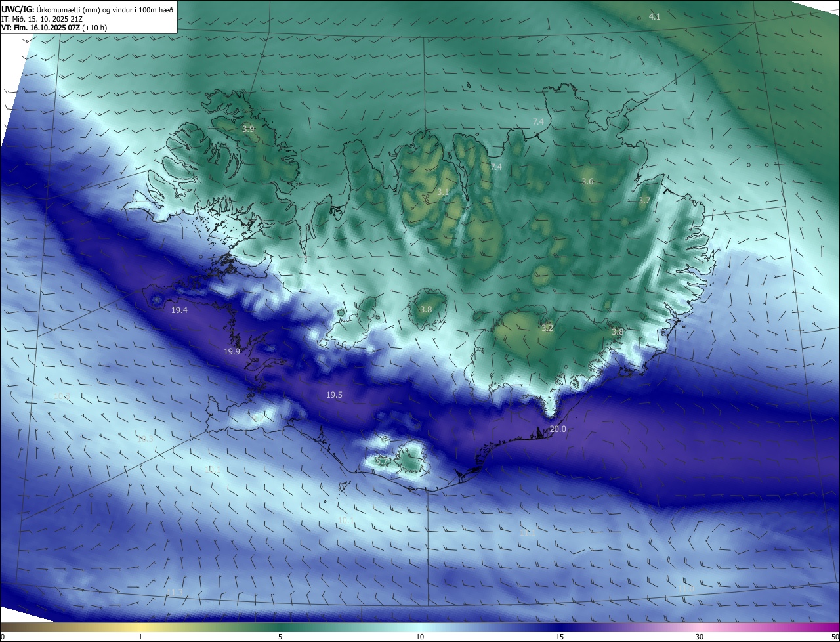Click the 5 tick on the color scale
This screenshot has width=840, height=642.
[x=280, y=637]
